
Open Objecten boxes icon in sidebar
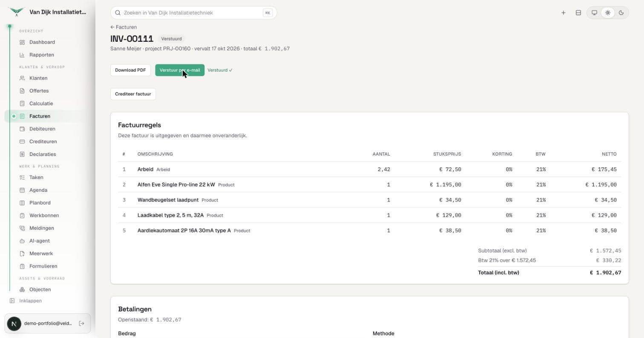click(x=22, y=289)
